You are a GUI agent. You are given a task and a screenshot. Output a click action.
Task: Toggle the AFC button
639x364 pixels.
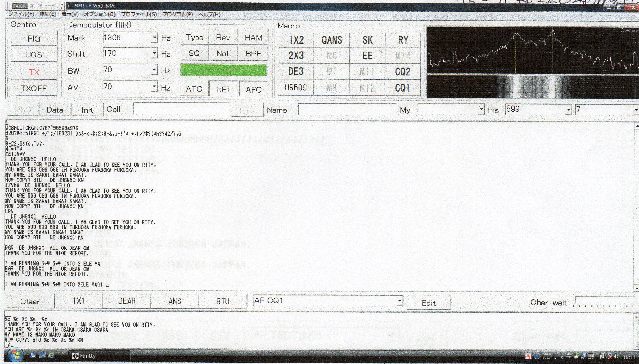click(253, 89)
